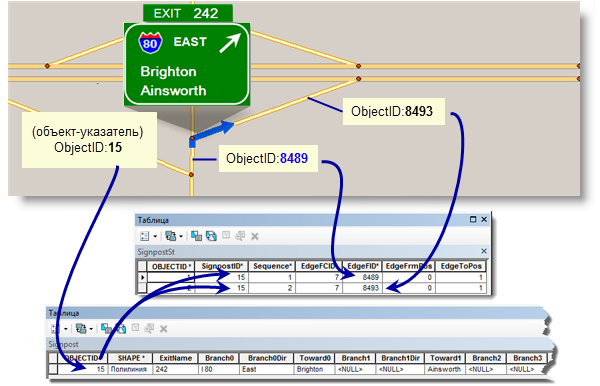The image size is (600, 386).
Task: Expand Related Tables dropdown arrow in Signpost window
Action: click(91, 329)
